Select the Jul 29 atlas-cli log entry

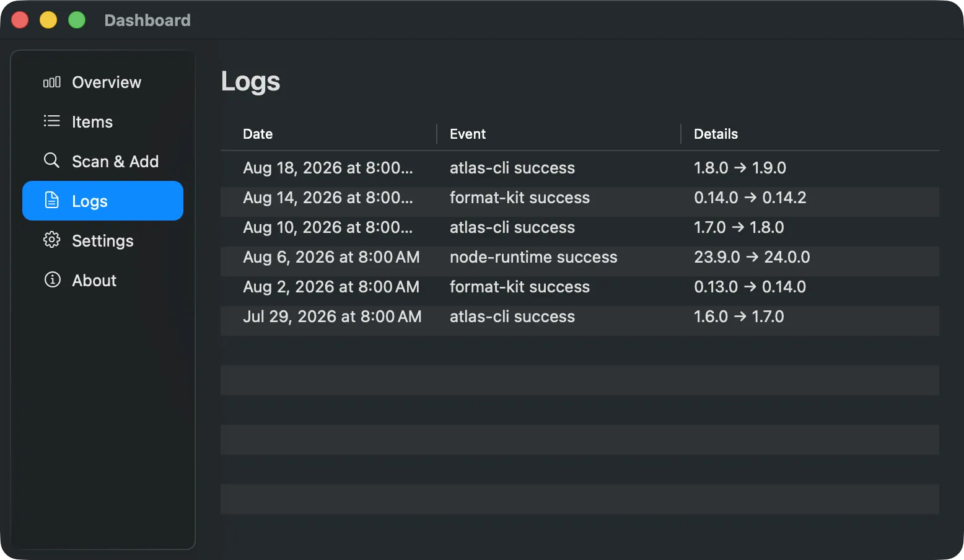[580, 317]
